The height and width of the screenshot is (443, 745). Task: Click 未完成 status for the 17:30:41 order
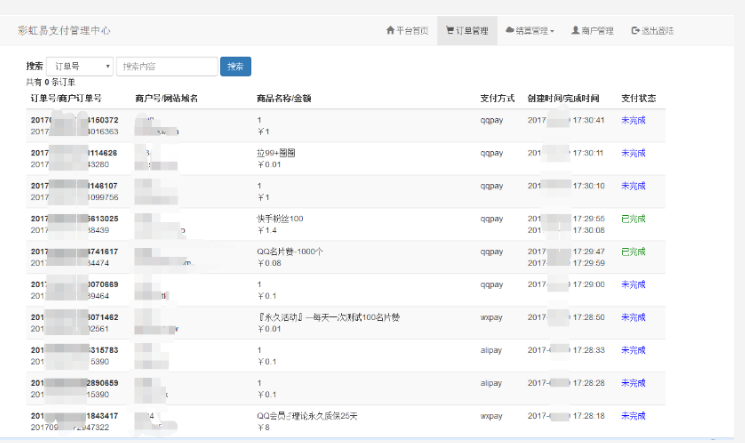point(633,120)
